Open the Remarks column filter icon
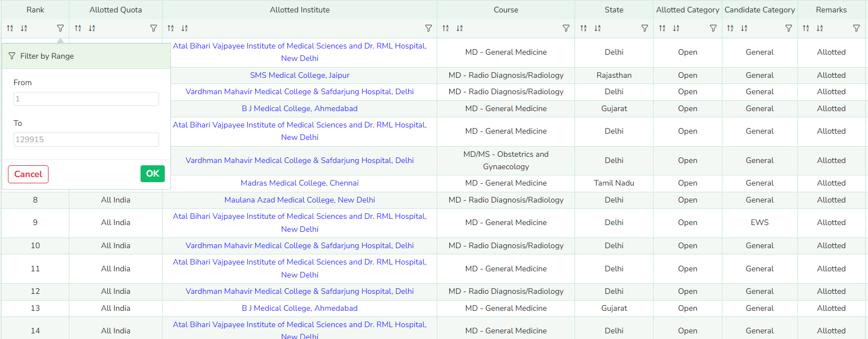The width and height of the screenshot is (868, 339). coord(856,28)
